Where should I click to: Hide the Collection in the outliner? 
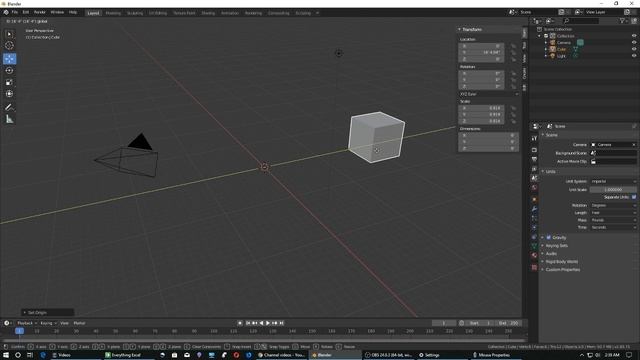(x=634, y=36)
